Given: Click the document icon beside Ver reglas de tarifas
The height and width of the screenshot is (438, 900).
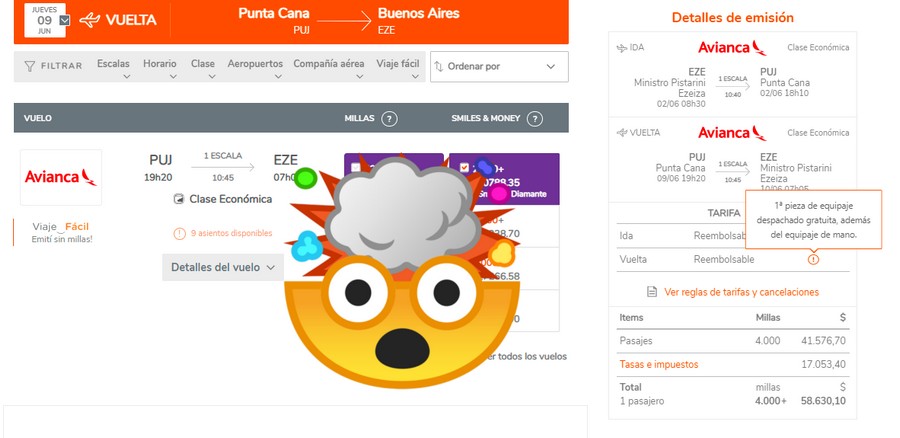Looking at the screenshot, I should pos(651,292).
